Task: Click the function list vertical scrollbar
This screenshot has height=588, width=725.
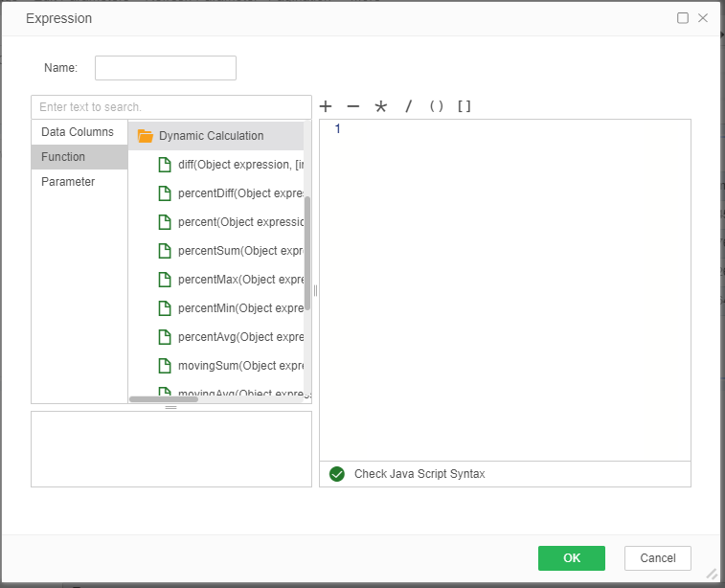Action: point(307,254)
